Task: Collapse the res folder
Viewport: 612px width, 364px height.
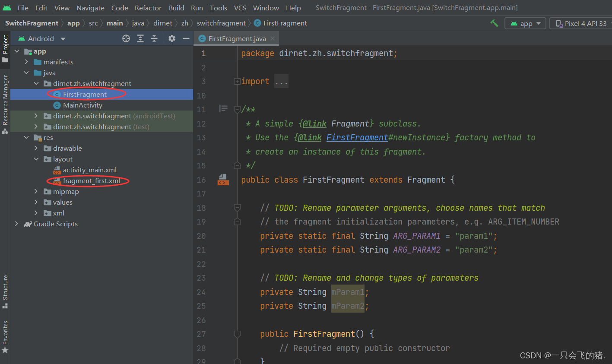Action: [x=26, y=137]
